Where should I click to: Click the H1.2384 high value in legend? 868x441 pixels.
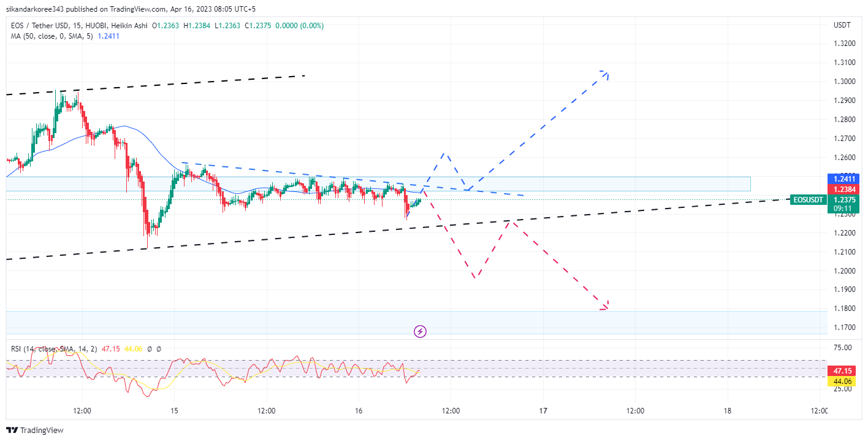(197, 26)
